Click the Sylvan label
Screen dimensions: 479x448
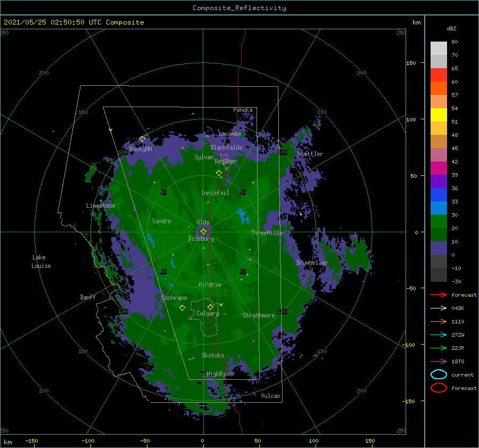pos(204,157)
